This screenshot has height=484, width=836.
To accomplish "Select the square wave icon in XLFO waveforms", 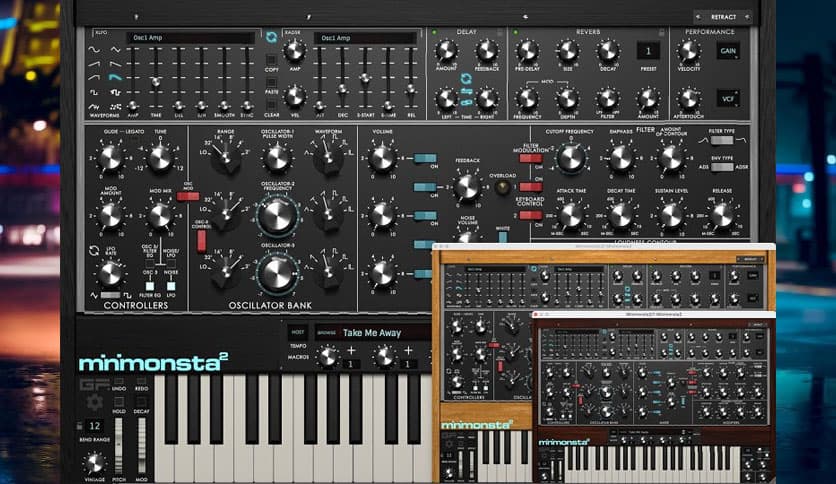I will pos(94,92).
